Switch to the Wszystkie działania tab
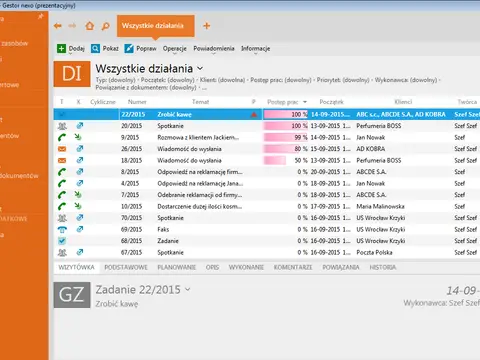This screenshot has width=480, height=360. click(x=156, y=26)
